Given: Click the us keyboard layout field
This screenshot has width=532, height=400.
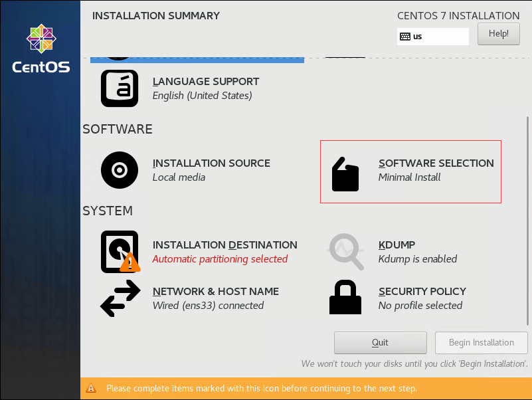Looking at the screenshot, I should click(433, 37).
